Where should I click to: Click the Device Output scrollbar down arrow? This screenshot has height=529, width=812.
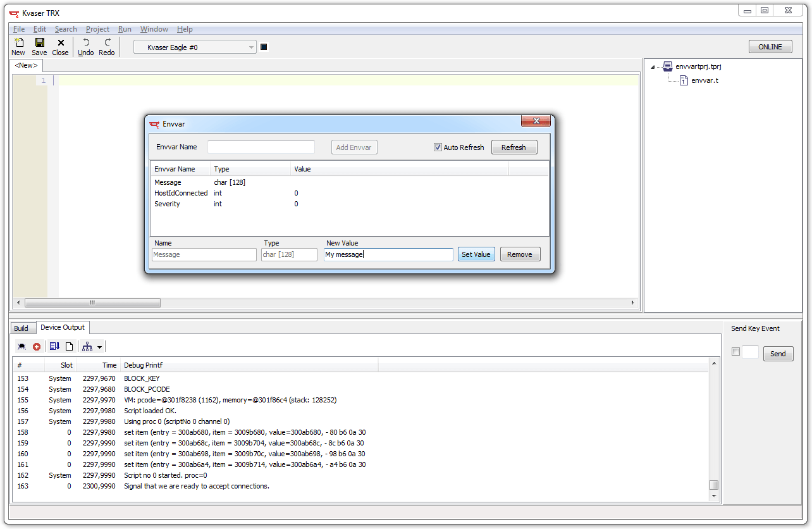pyautogui.click(x=714, y=496)
